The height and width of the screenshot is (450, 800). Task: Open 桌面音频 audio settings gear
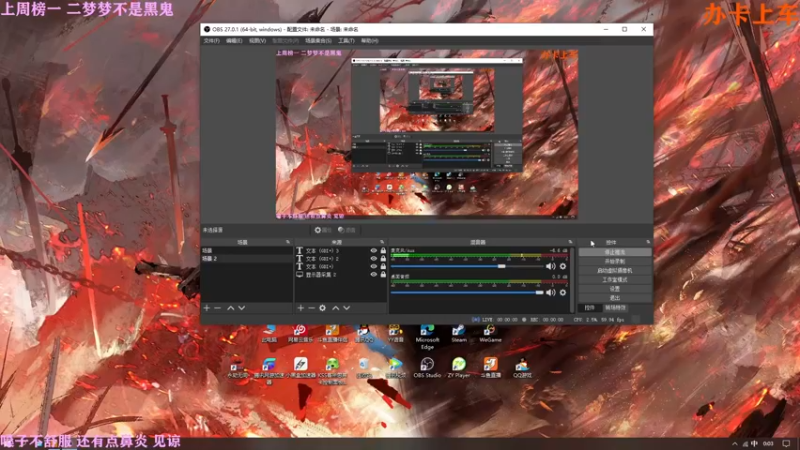[563, 292]
